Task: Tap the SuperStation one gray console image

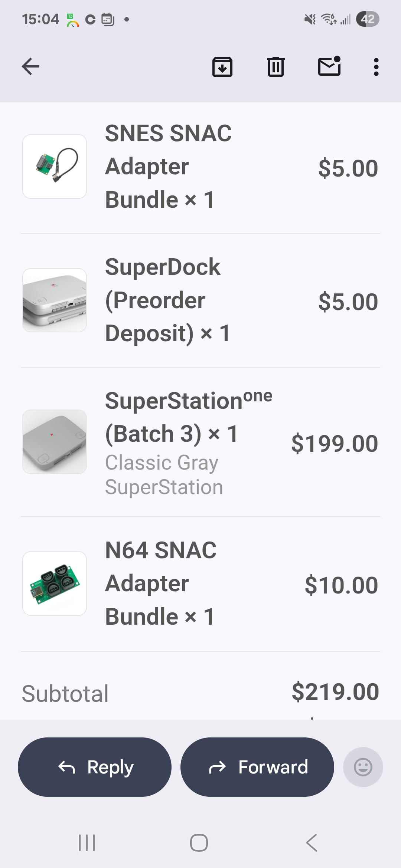Action: [x=55, y=441]
